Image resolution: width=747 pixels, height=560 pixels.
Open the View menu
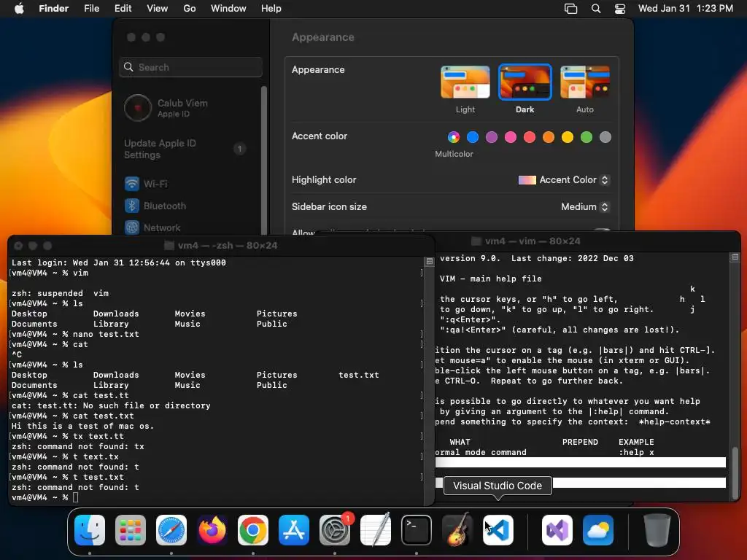pyautogui.click(x=158, y=8)
